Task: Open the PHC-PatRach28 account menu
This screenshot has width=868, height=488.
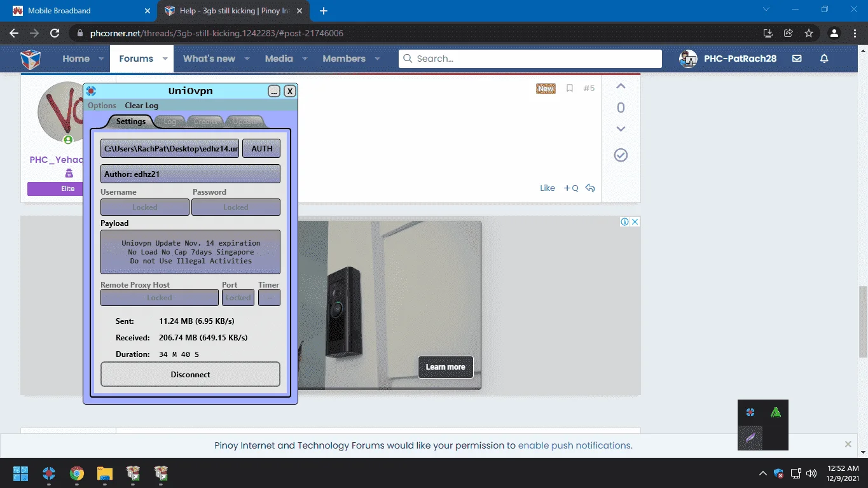Action: point(728,59)
